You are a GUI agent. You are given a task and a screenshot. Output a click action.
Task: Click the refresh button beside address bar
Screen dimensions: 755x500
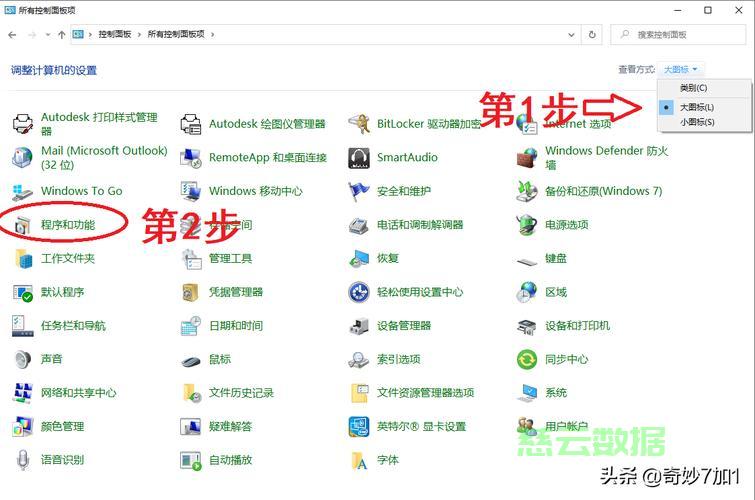click(x=592, y=34)
